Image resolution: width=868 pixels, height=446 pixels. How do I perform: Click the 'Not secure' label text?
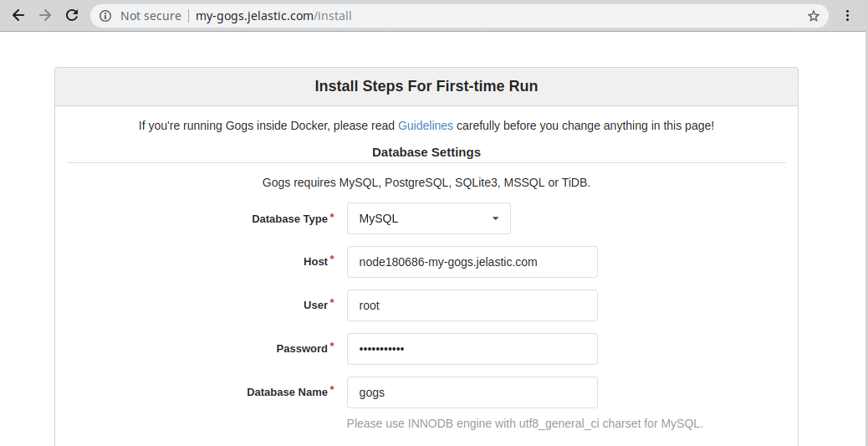(151, 16)
